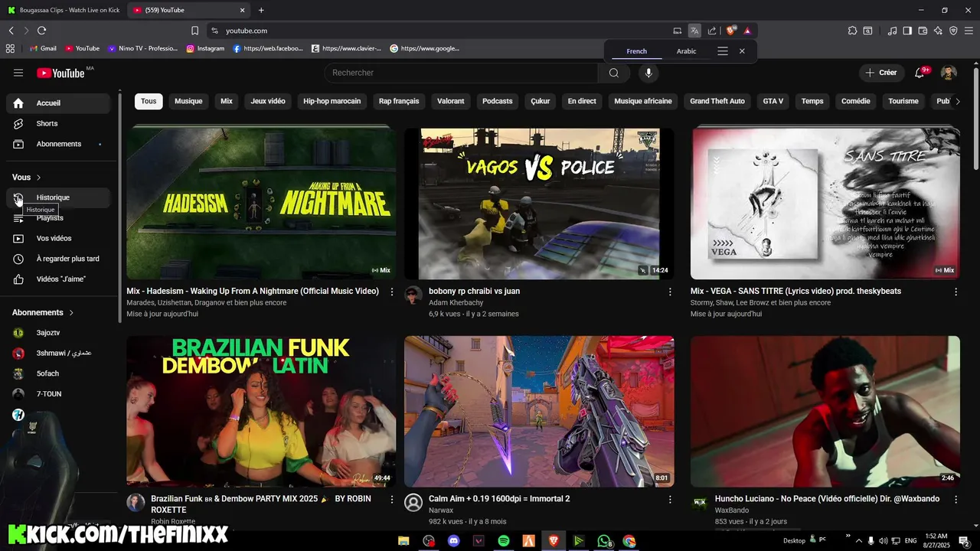Open options menu for Calm Aim video
This screenshot has width=980, height=551.
coord(670,499)
